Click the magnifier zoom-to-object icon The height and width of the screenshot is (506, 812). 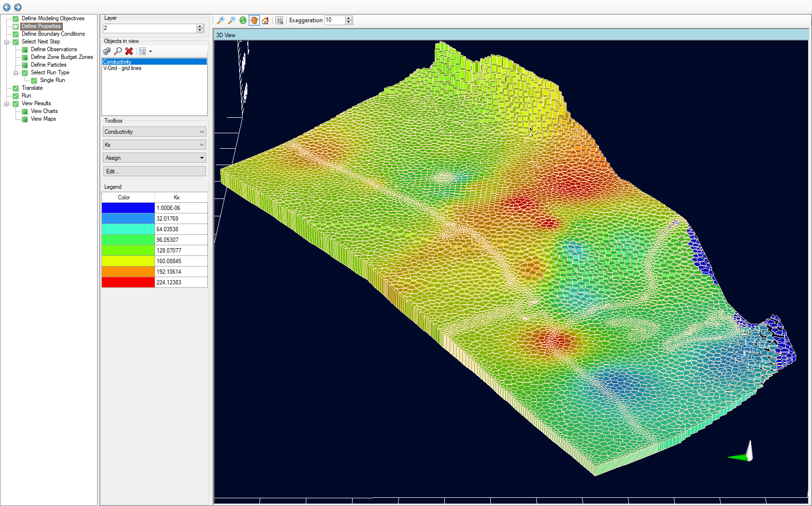(118, 51)
